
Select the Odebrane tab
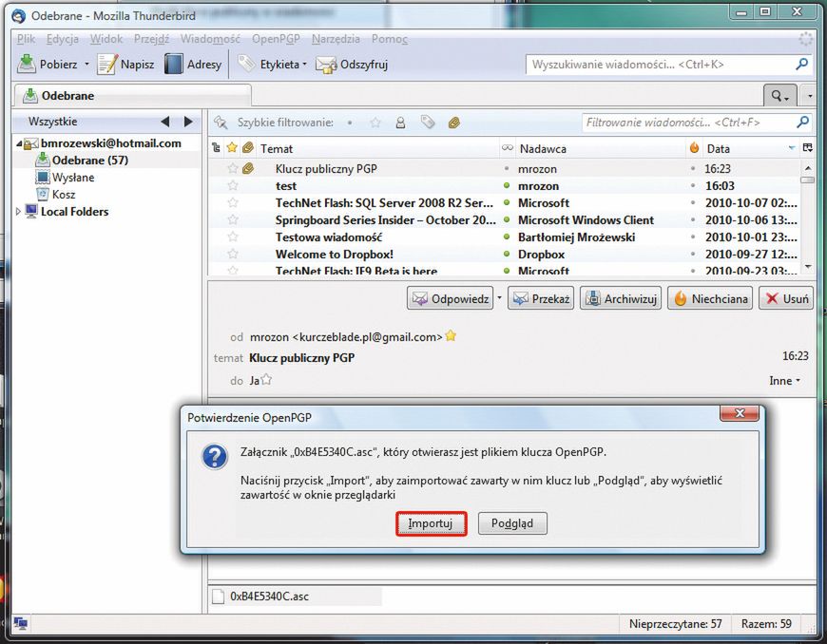point(132,95)
